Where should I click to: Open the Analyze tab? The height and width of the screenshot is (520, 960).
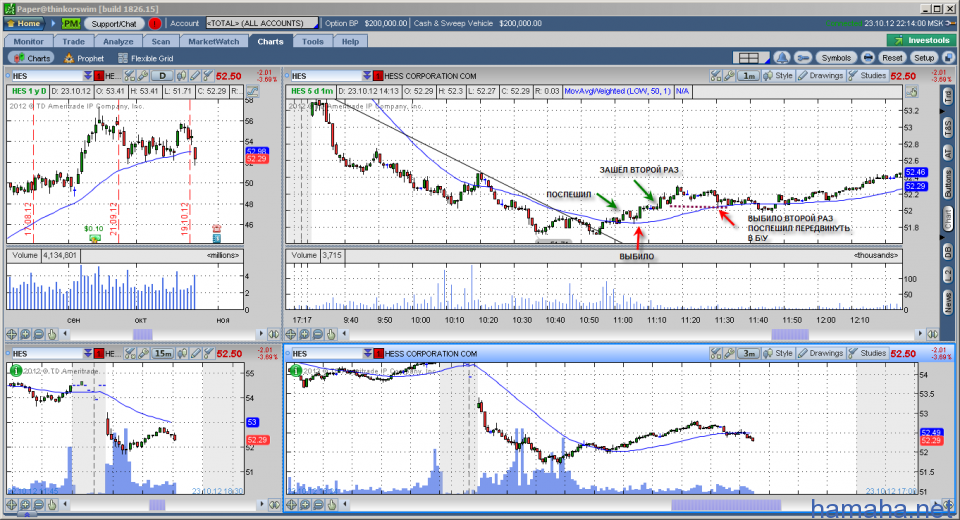pos(118,41)
